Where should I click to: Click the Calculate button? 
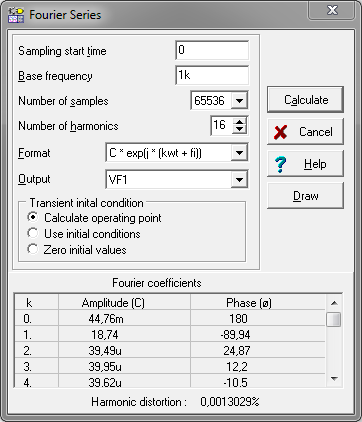(305, 100)
